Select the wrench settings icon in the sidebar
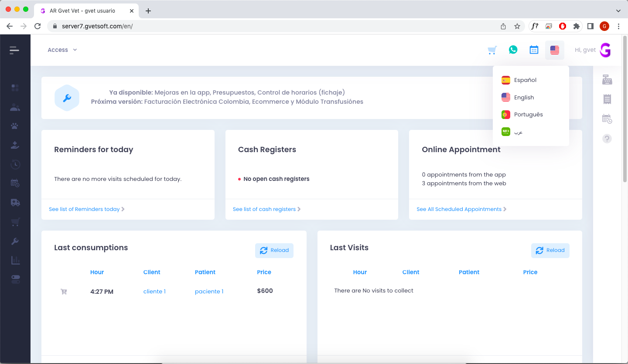Screen dimensions: 628x364 (x=15, y=241)
